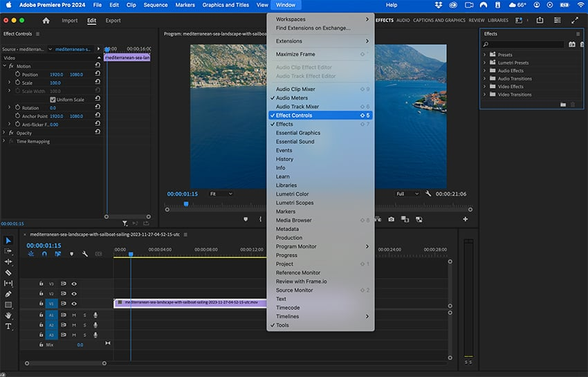The height and width of the screenshot is (377, 588).
Task: Expand the Video Effects folder
Action: click(484, 86)
